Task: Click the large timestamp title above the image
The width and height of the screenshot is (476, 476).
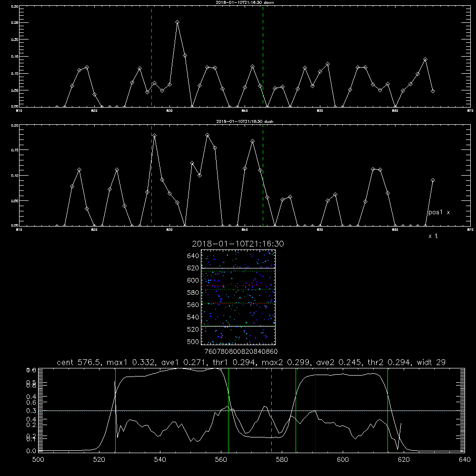Action: (238, 244)
